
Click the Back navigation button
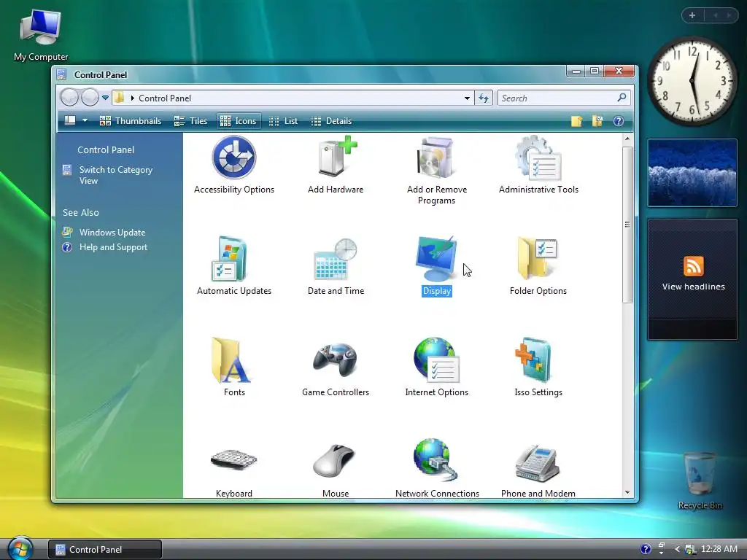pos(69,98)
